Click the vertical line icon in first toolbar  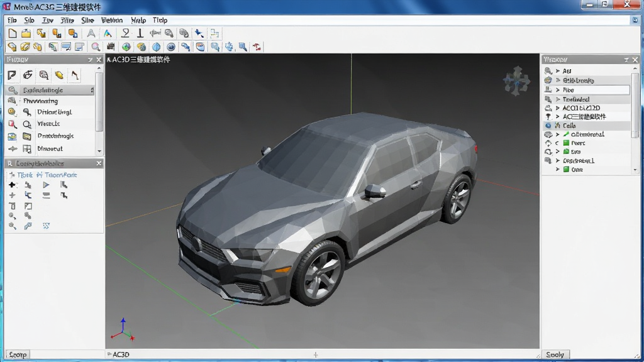(x=140, y=33)
